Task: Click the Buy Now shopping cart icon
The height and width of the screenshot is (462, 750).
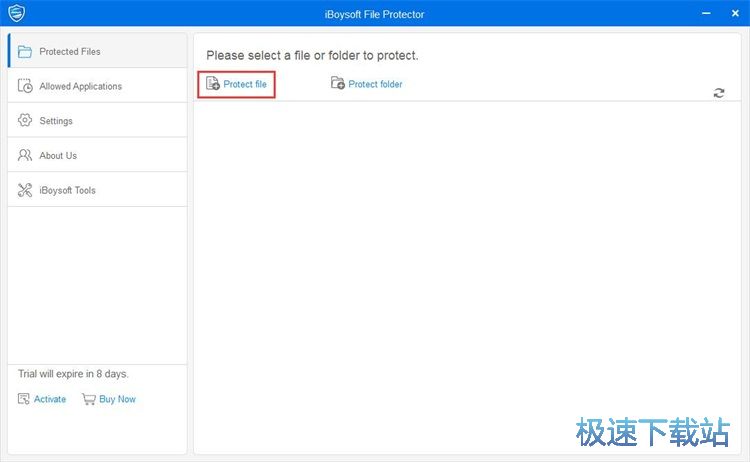Action: pyautogui.click(x=88, y=399)
